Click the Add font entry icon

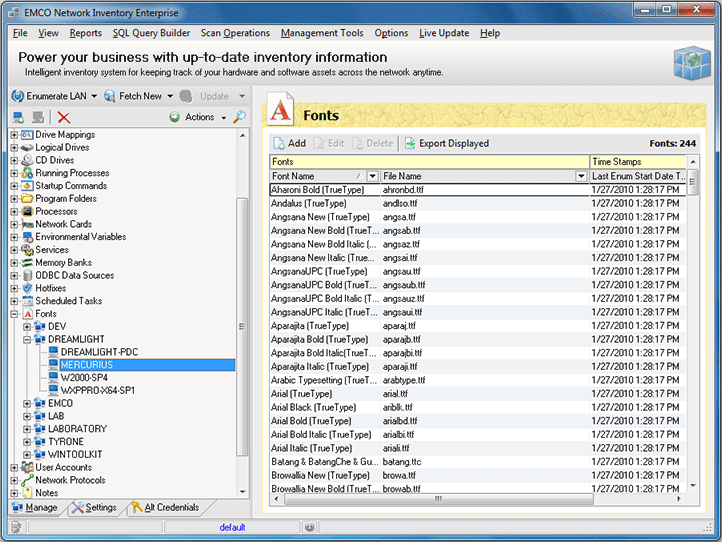[280, 143]
